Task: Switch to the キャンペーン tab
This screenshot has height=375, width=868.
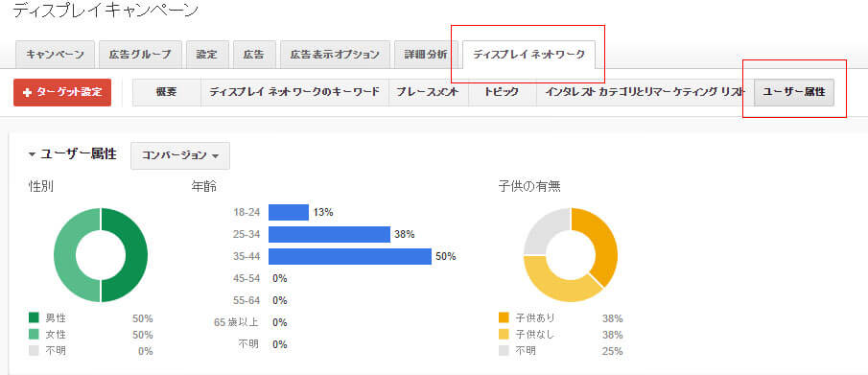Action: click(56, 55)
